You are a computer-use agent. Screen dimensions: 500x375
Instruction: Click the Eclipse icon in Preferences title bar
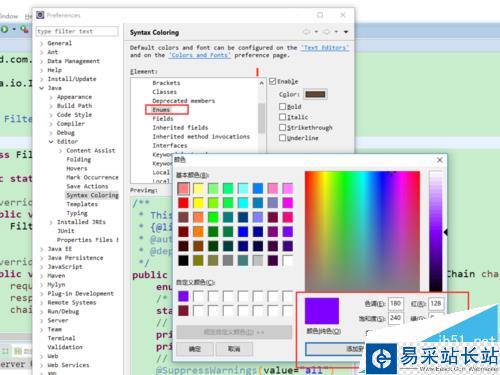[40, 15]
